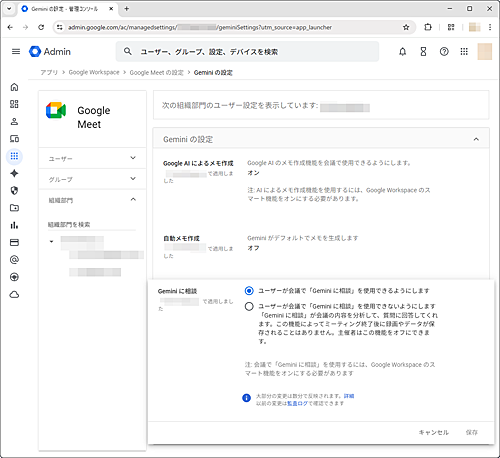Click the 保存 button
Image resolution: width=500 pixels, height=458 pixels.
coord(472,432)
